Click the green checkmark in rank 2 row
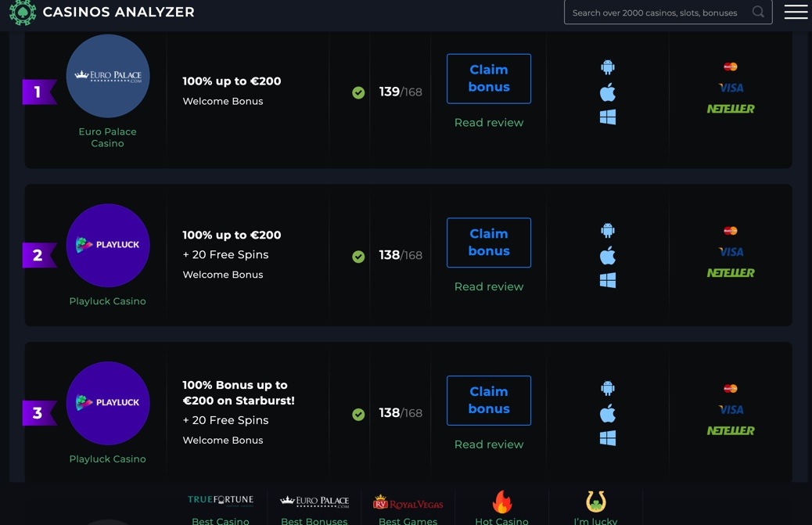This screenshot has width=812, height=525. click(x=358, y=257)
